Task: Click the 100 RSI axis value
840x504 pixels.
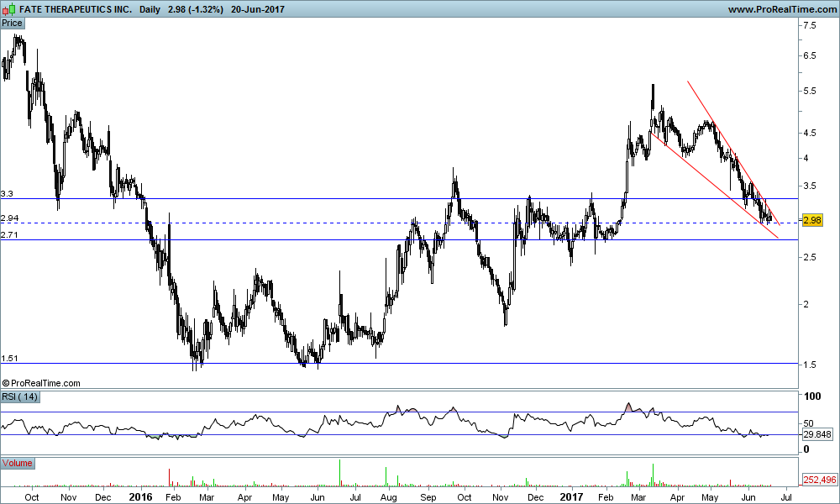Action: click(812, 396)
